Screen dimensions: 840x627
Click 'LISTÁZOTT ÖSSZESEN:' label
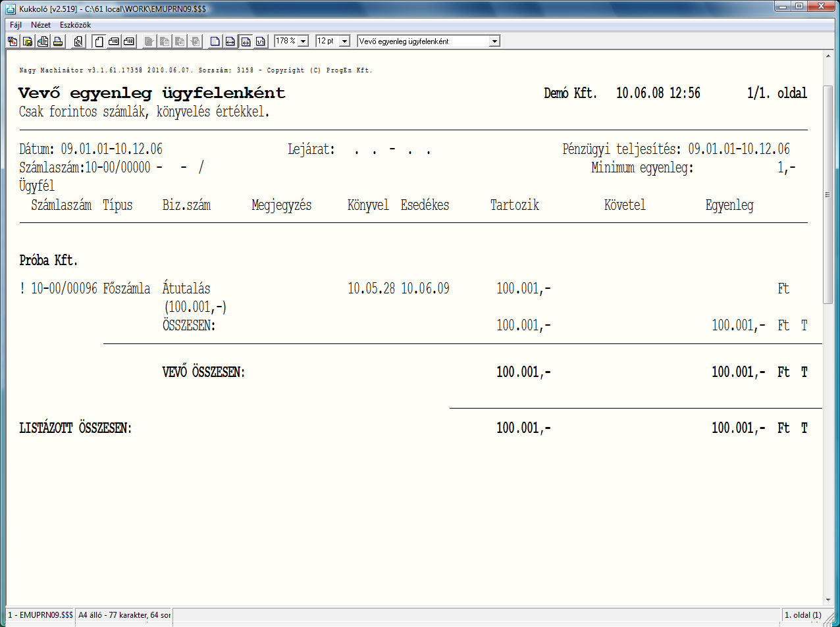(76, 428)
